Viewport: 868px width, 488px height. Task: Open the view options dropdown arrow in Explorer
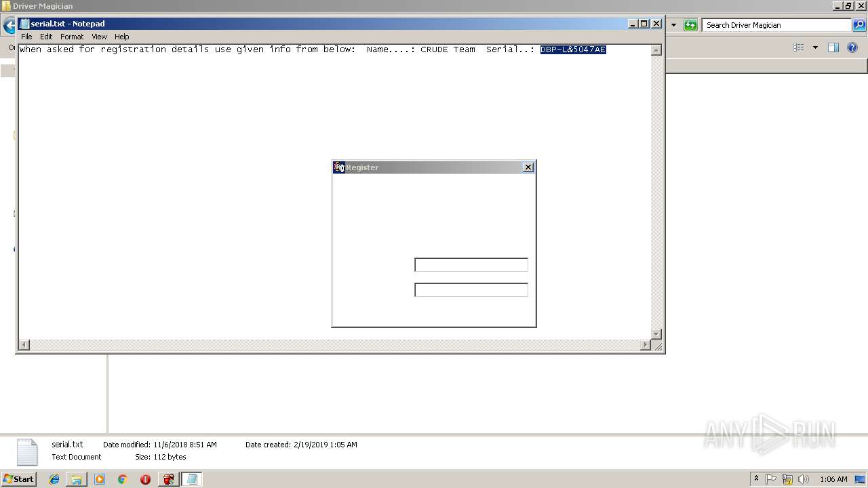tap(815, 47)
